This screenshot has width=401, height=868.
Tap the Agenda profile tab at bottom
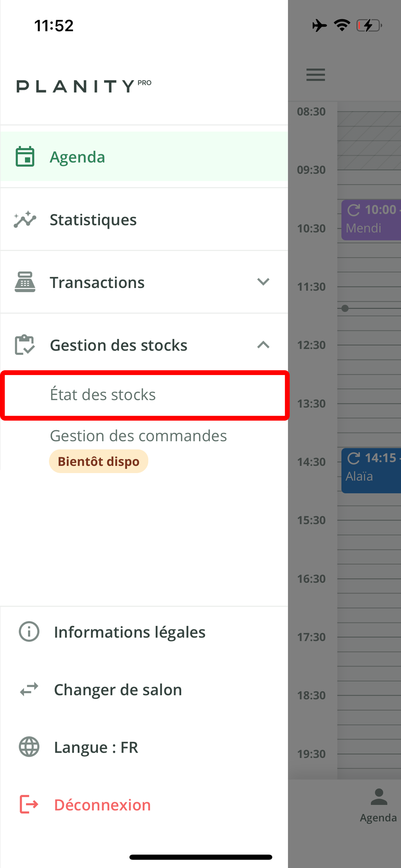click(378, 806)
